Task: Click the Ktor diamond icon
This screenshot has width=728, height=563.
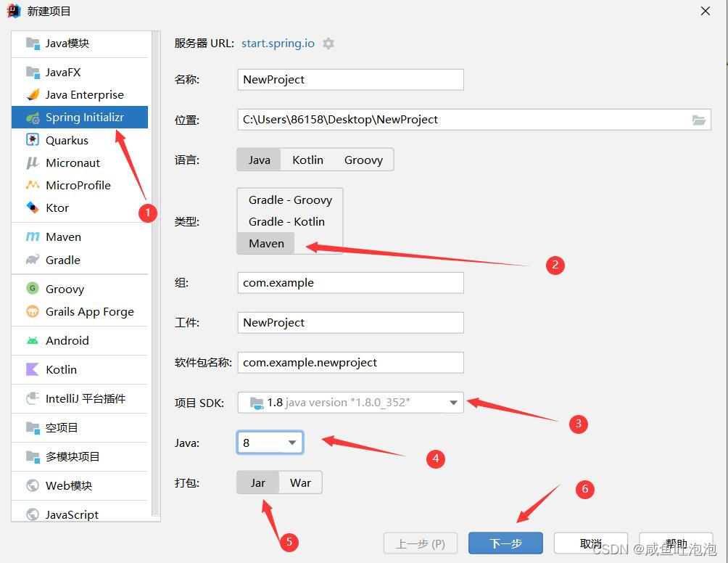Action: pyautogui.click(x=33, y=207)
